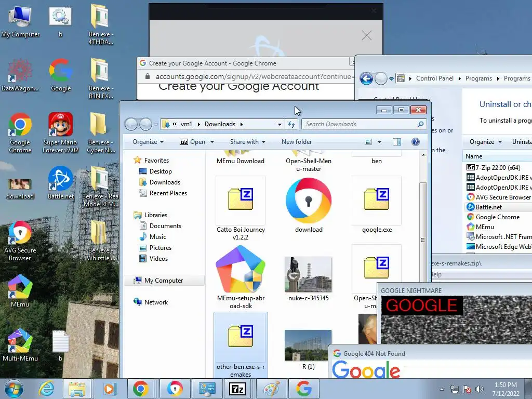Expand view options dropdown arrow in explorer
The width and height of the screenshot is (532, 399).
(379, 142)
